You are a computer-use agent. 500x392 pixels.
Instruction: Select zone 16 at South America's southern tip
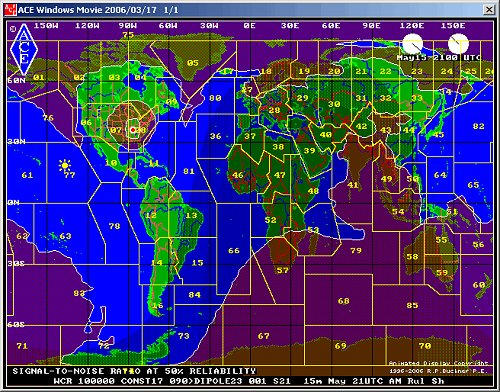[x=158, y=305]
